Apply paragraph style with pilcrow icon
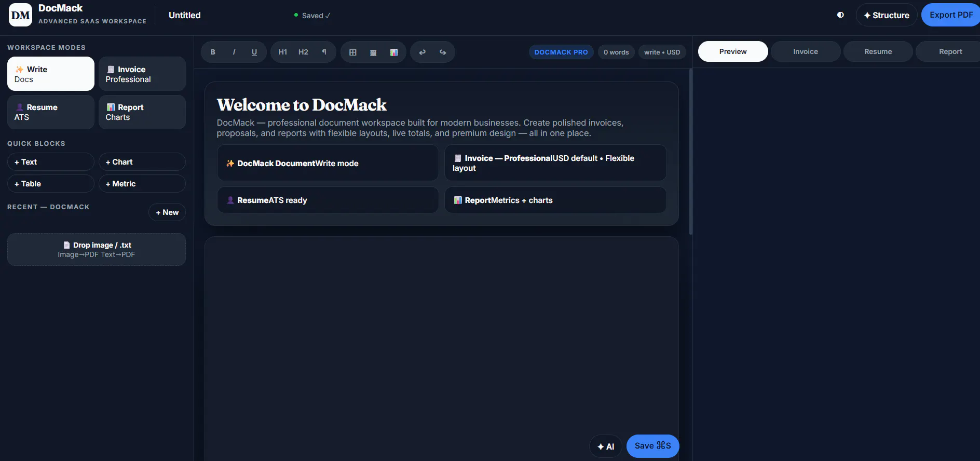The width and height of the screenshot is (980, 461). coord(324,52)
